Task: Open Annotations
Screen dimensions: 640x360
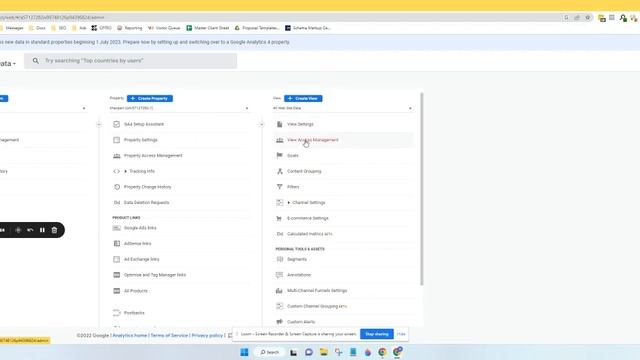Action: [x=299, y=275]
